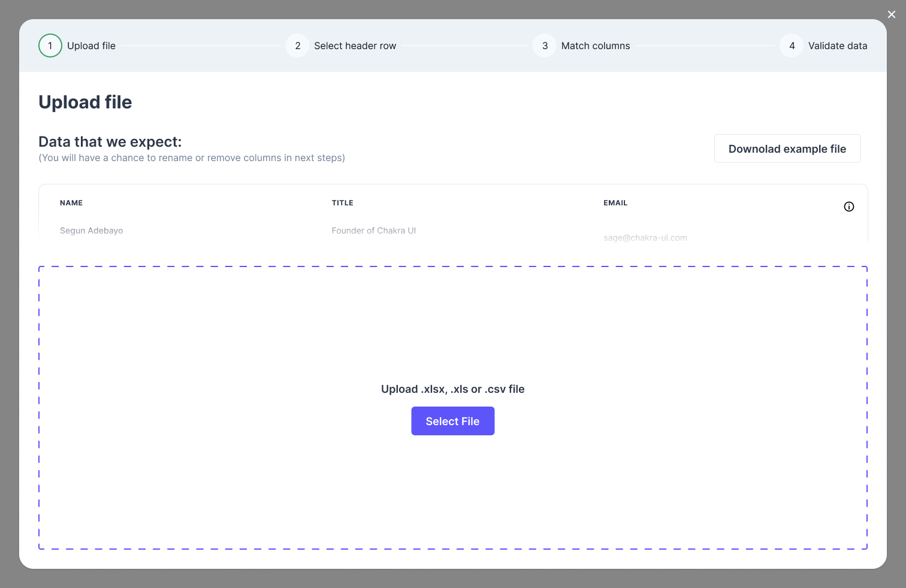Go to step 3 Match columns

click(582, 46)
